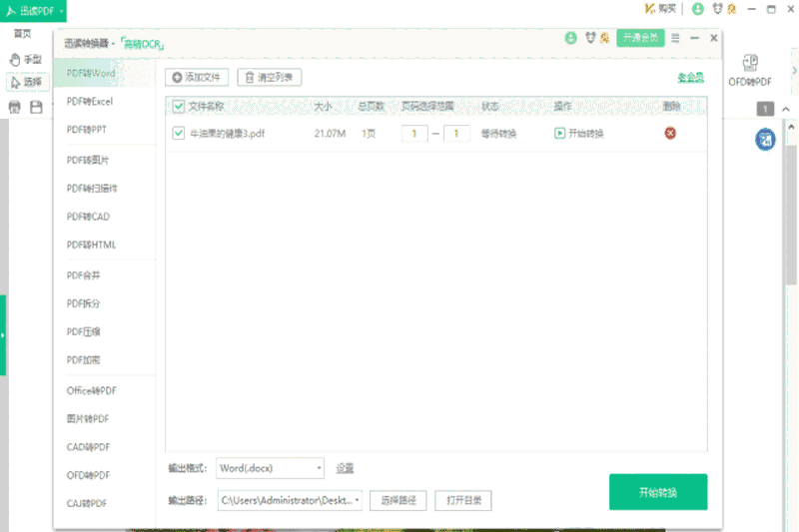
Task: Click the blue floating translate icon
Action: [765, 140]
